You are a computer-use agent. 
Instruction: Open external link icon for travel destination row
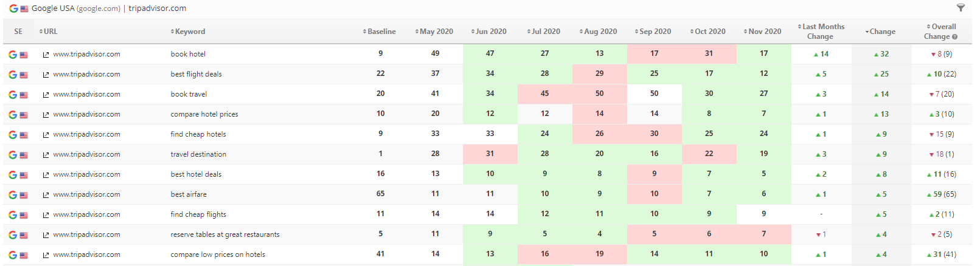pos(46,155)
